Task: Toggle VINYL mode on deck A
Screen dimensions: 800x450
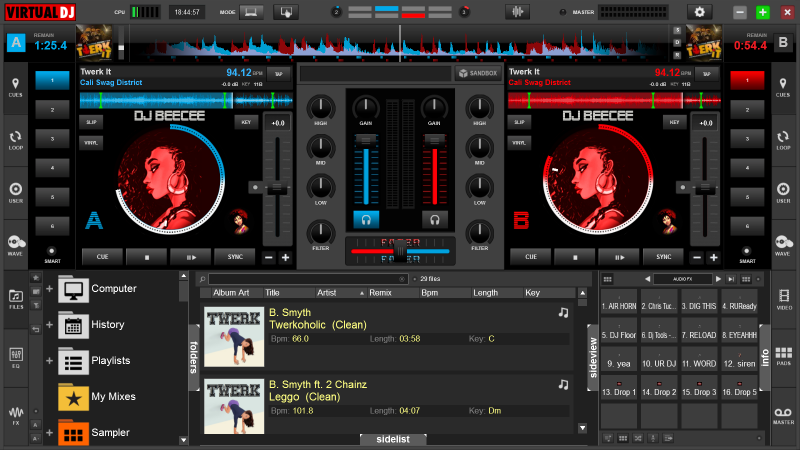Action: click(x=91, y=143)
